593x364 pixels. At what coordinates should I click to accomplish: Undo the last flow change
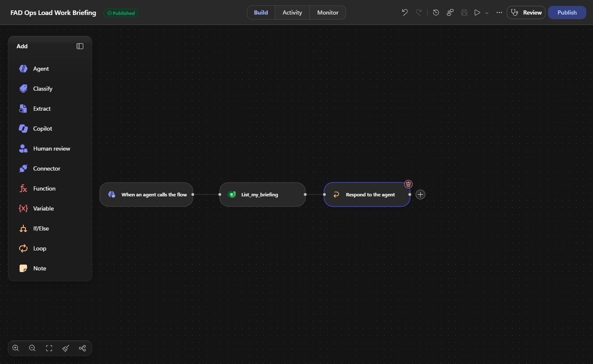click(x=404, y=12)
